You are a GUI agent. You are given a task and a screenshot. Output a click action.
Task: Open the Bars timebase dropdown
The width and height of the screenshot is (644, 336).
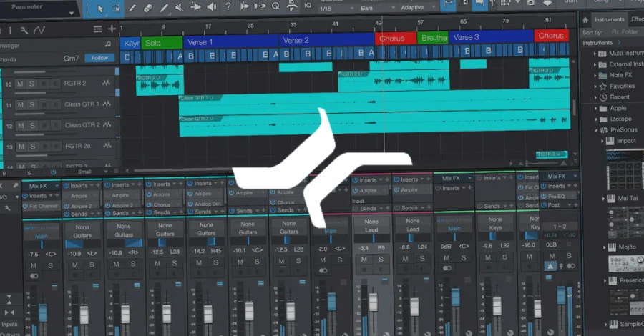(x=377, y=8)
